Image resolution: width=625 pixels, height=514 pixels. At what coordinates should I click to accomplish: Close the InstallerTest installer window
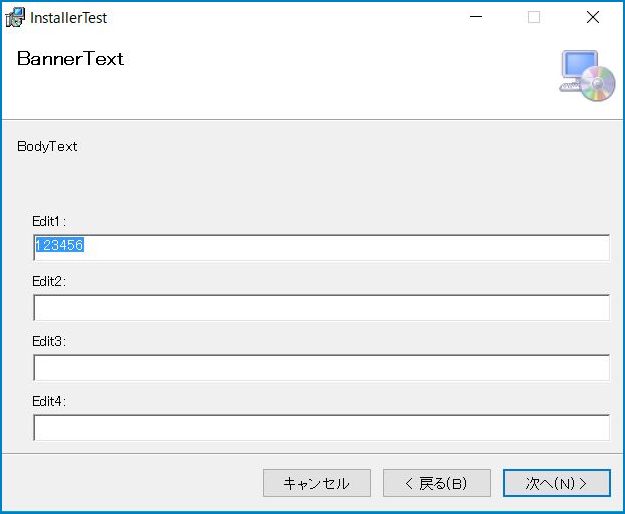tap(593, 17)
